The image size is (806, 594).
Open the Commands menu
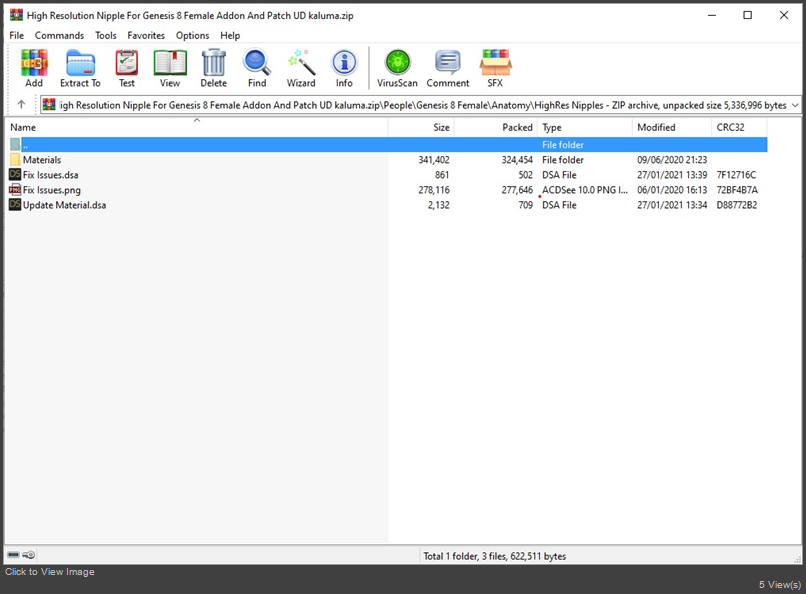coord(59,35)
